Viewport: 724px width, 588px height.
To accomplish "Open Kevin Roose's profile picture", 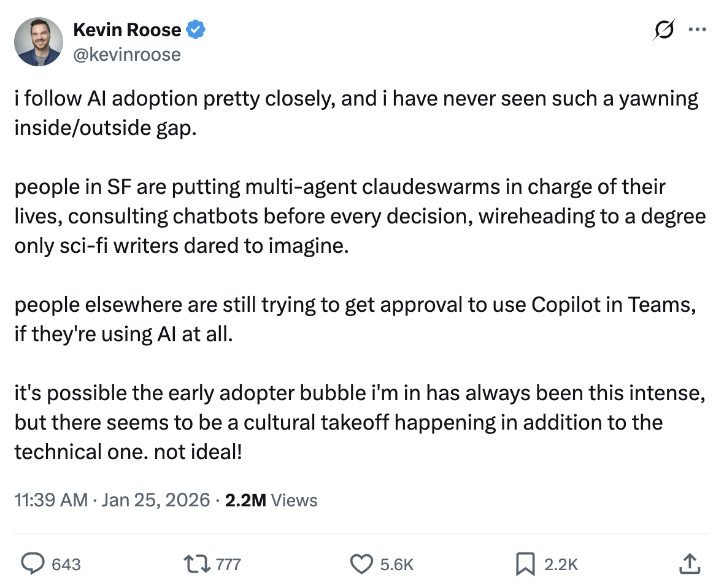I will tap(39, 42).
